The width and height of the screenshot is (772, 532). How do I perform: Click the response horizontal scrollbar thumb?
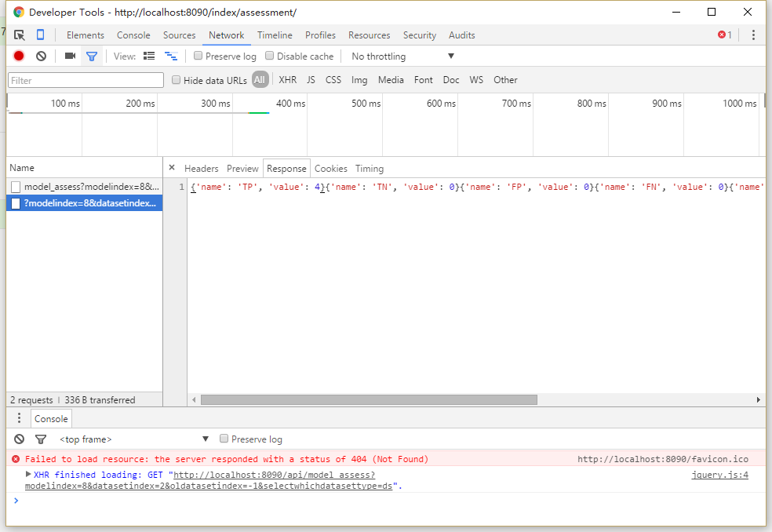(x=369, y=399)
